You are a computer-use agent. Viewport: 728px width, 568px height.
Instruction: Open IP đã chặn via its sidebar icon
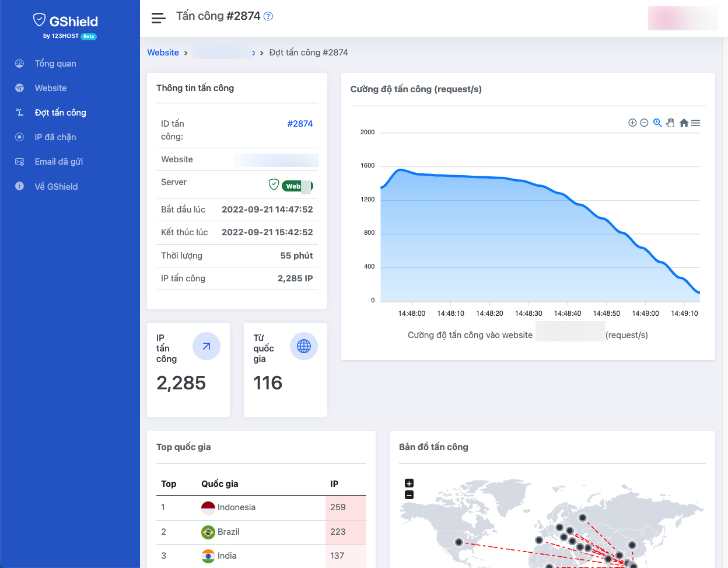coord(19,137)
